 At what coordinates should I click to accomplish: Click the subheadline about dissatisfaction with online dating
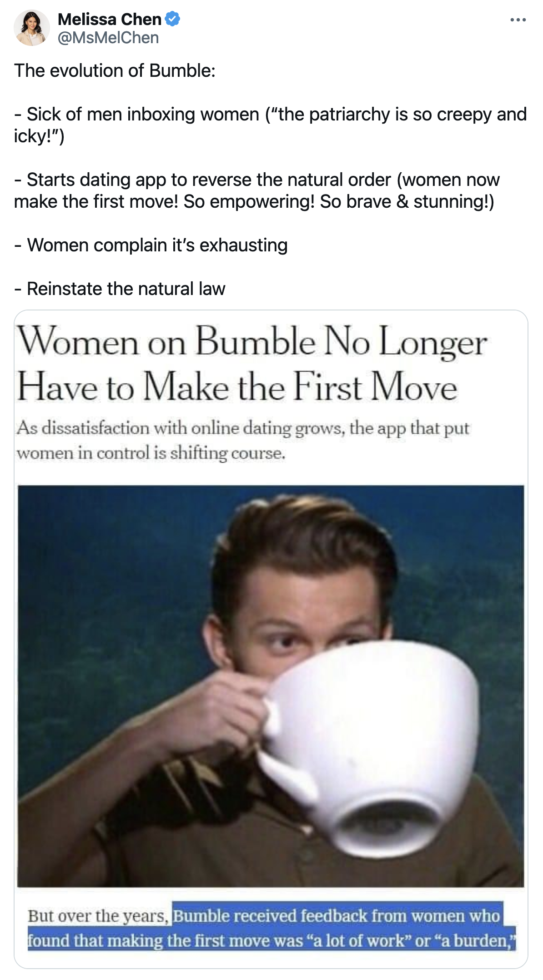click(x=243, y=440)
